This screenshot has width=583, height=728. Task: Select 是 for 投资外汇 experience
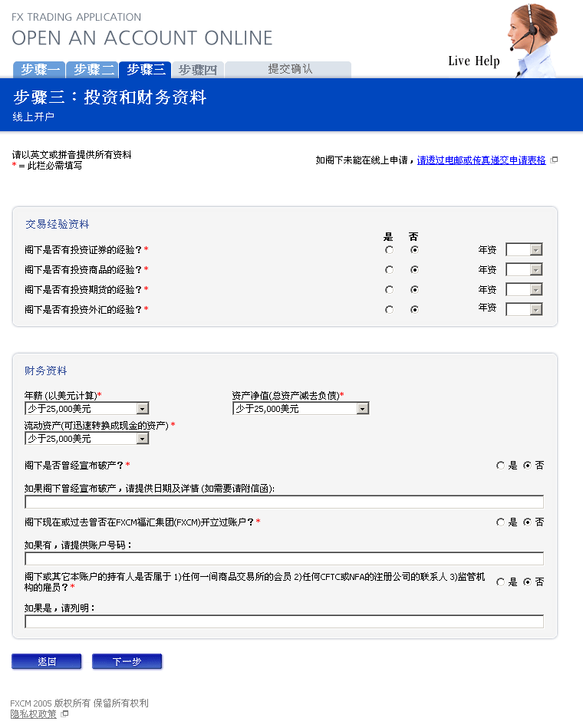click(390, 310)
